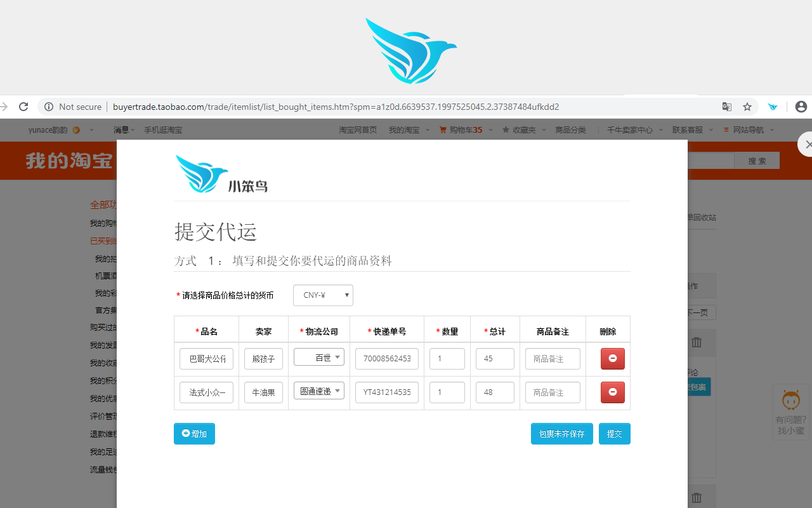Viewport: 812px width, 508px height.
Task: Click the 增加 button to add a row
Action: coord(194,434)
